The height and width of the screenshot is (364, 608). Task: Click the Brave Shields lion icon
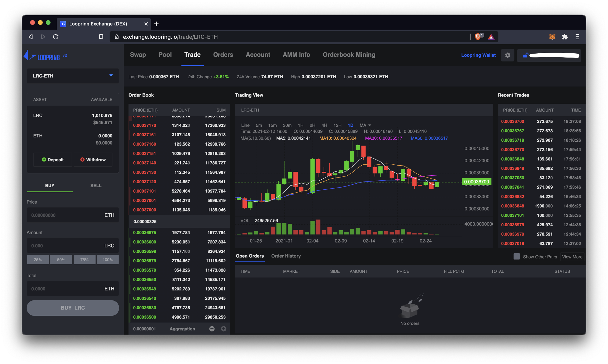478,37
